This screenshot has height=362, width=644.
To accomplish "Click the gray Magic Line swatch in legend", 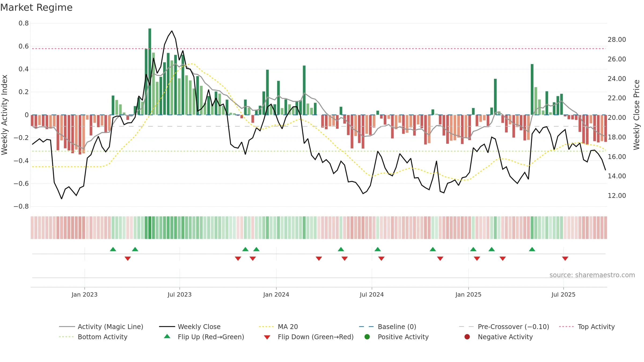I will click(x=67, y=327).
